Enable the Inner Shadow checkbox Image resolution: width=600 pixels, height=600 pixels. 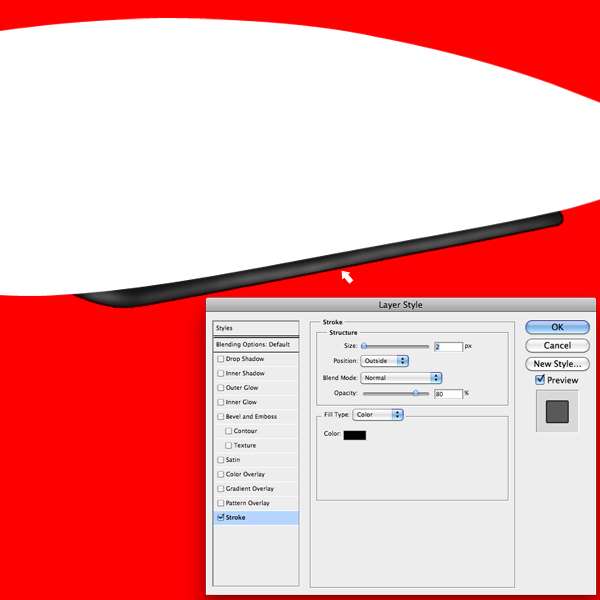click(221, 373)
